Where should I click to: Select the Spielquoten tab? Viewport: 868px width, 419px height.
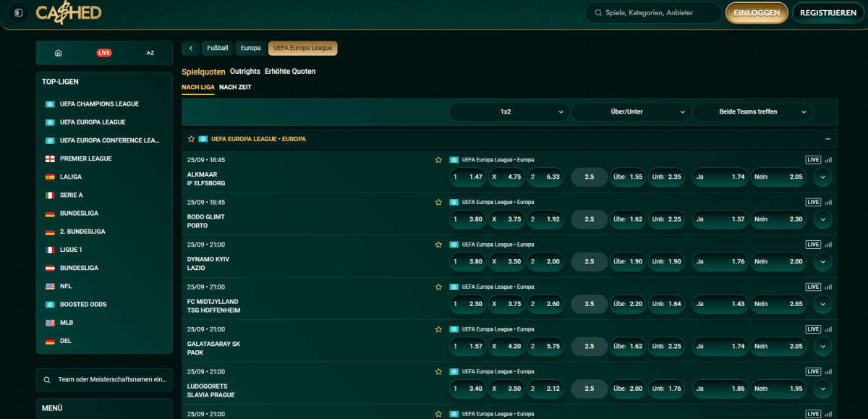coord(203,72)
